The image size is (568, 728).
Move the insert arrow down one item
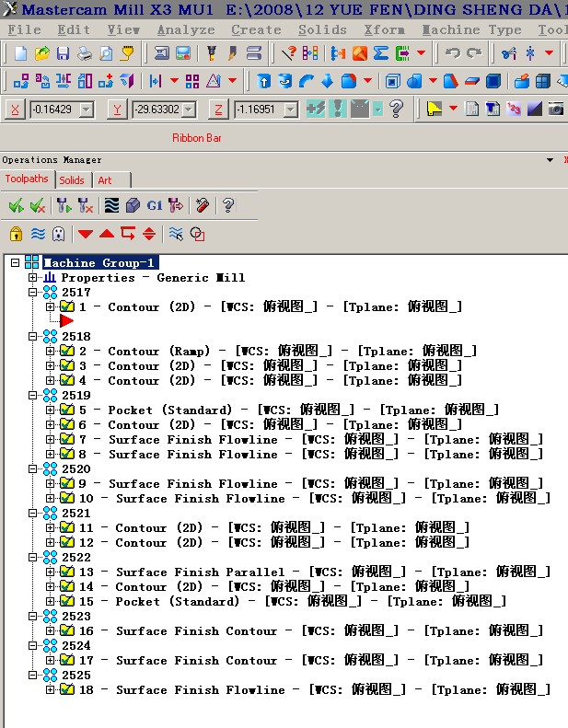tap(86, 234)
